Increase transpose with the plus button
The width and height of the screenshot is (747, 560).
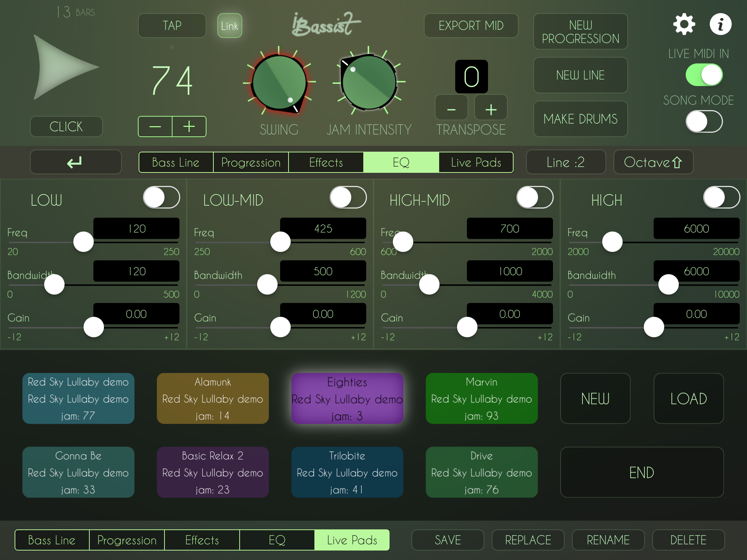pos(491,109)
